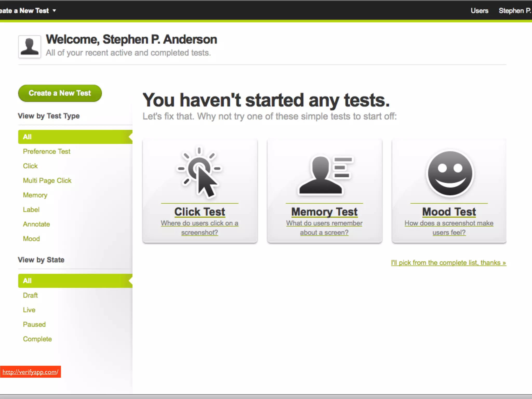
Task: Show only Complete state tests
Action: click(37, 339)
